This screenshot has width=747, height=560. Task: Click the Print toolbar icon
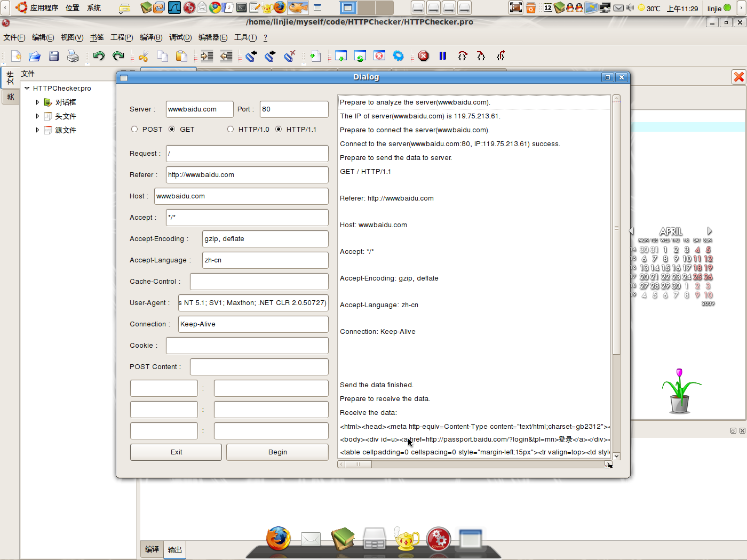click(x=73, y=56)
